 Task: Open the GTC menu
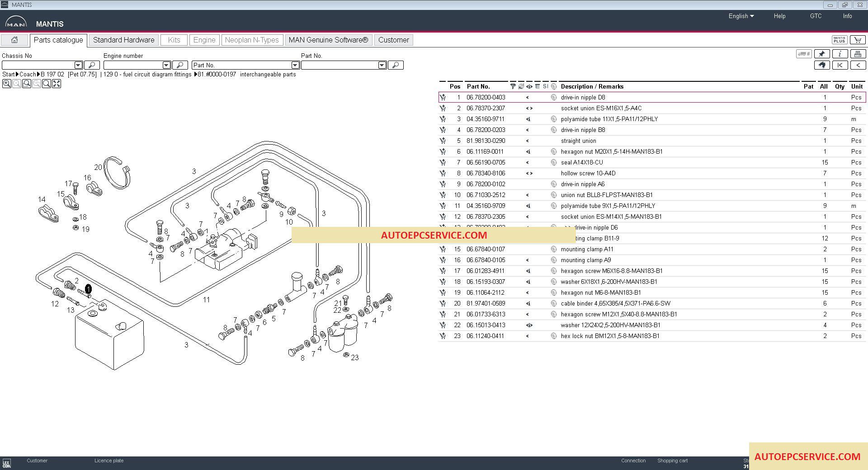click(816, 16)
